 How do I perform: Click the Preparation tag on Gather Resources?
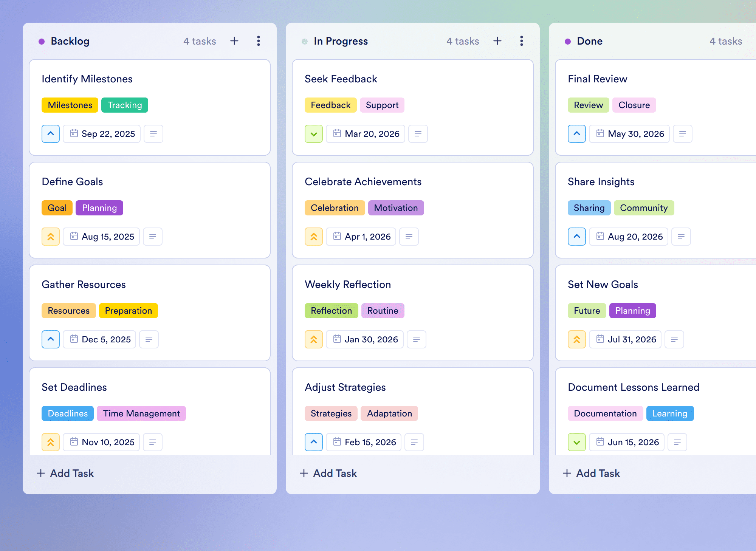pyautogui.click(x=129, y=311)
